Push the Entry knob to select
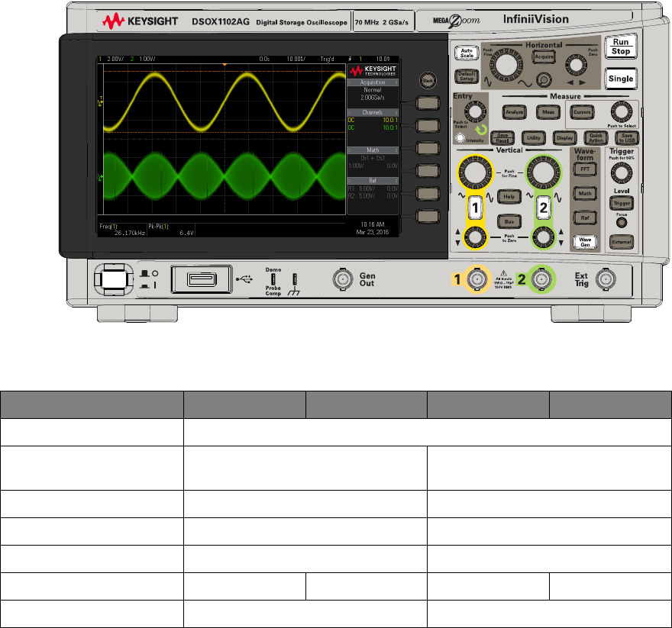The image size is (672, 628). [475, 113]
